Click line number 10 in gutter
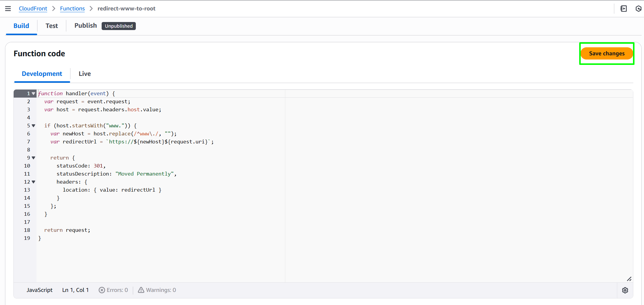 pos(27,166)
